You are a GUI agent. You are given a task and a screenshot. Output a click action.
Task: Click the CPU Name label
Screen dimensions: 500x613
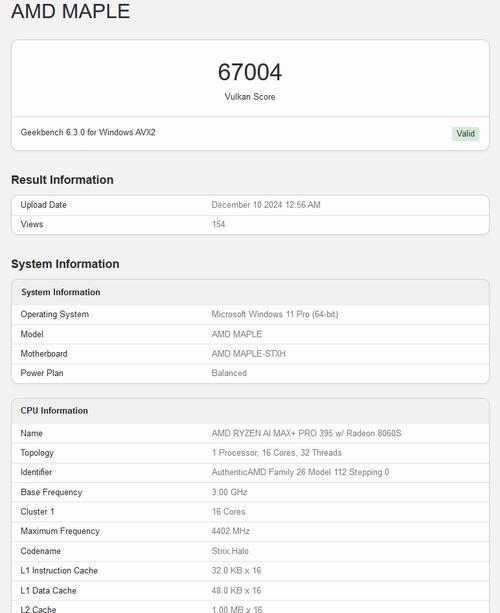pyautogui.click(x=32, y=433)
